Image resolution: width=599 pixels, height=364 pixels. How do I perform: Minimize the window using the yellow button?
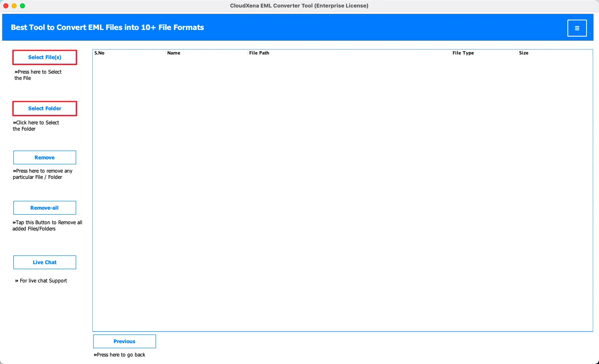click(14, 6)
